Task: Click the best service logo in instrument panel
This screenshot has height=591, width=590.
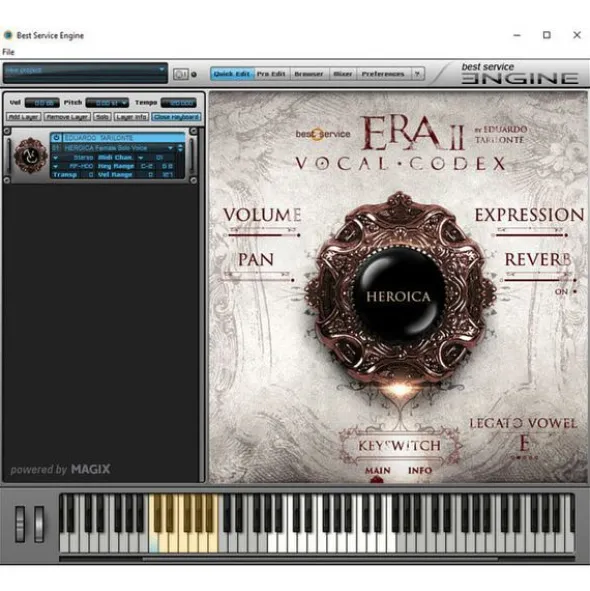Action: (323, 134)
